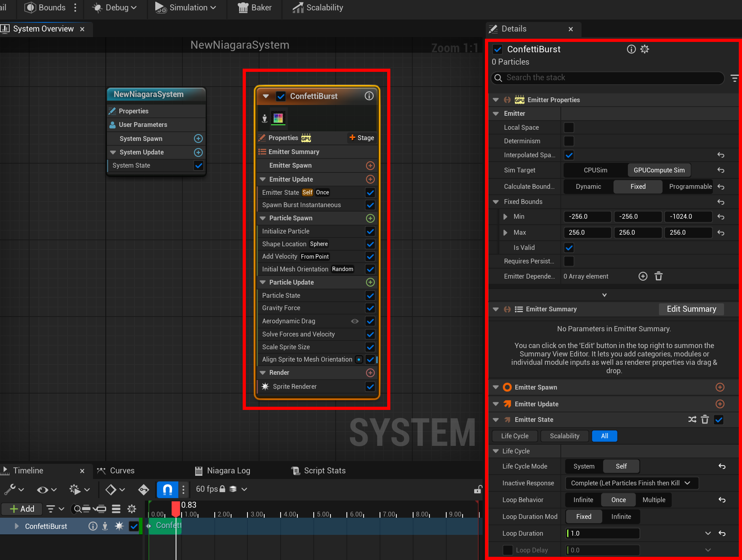742x560 pixels.
Task: Open Inactive Response dropdown
Action: 632,483
